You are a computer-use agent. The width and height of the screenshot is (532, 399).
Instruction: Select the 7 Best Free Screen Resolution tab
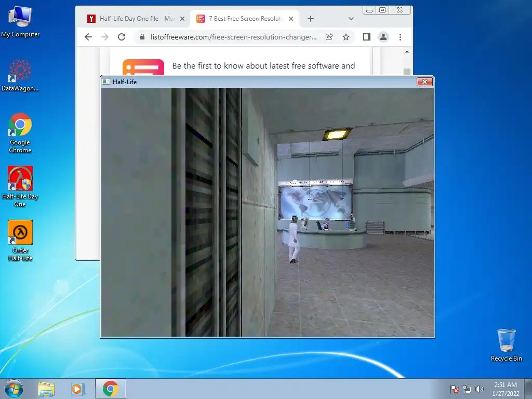click(x=245, y=19)
